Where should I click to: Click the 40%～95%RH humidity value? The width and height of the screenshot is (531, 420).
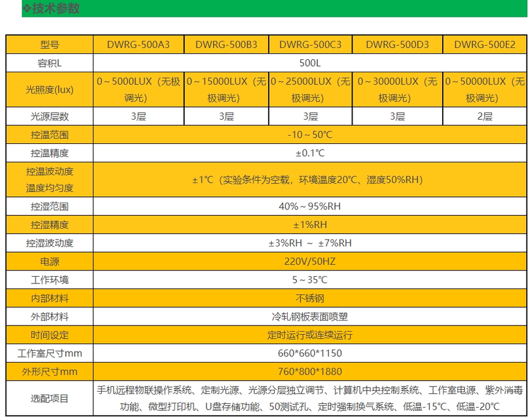(310, 206)
